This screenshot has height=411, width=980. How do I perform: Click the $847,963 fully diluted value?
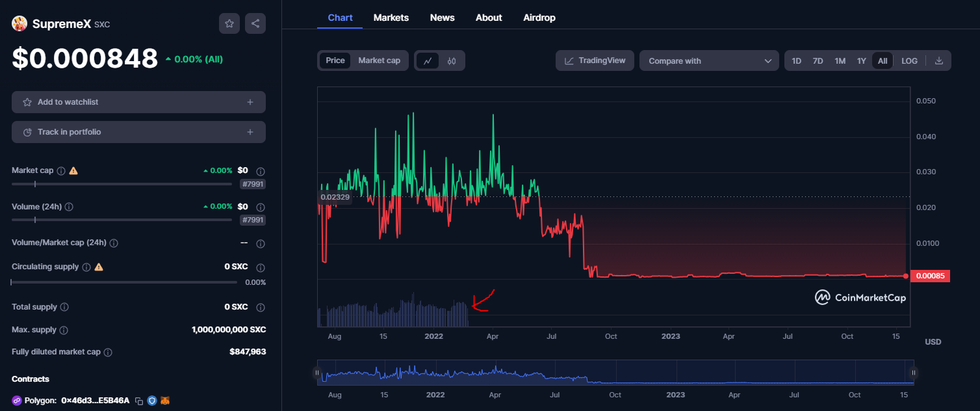point(248,352)
